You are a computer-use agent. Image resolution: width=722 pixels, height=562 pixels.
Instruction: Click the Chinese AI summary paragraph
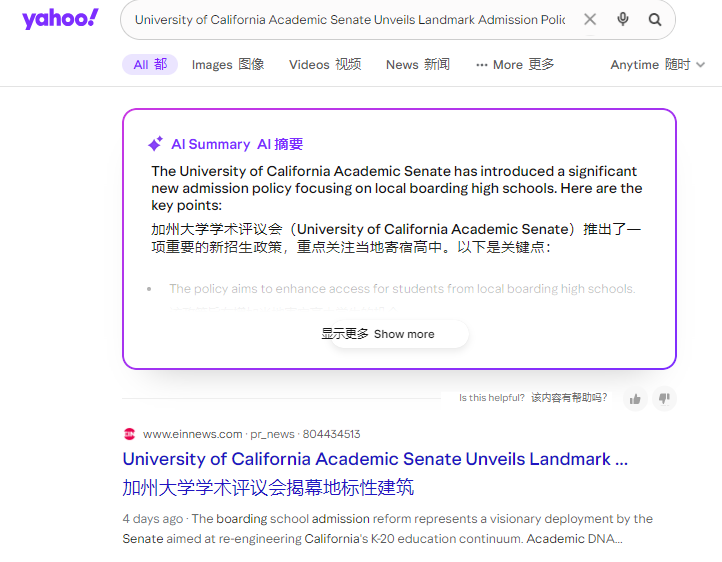pos(396,238)
